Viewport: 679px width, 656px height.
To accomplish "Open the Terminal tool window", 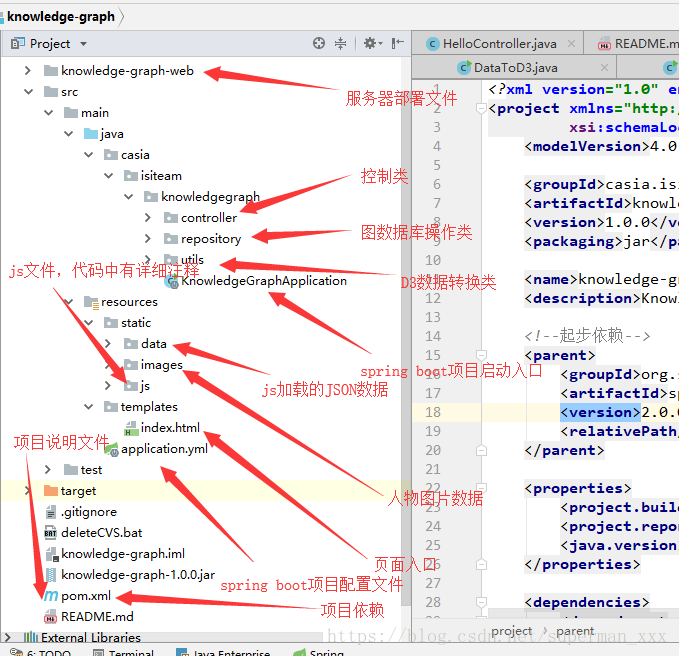I will [123, 652].
